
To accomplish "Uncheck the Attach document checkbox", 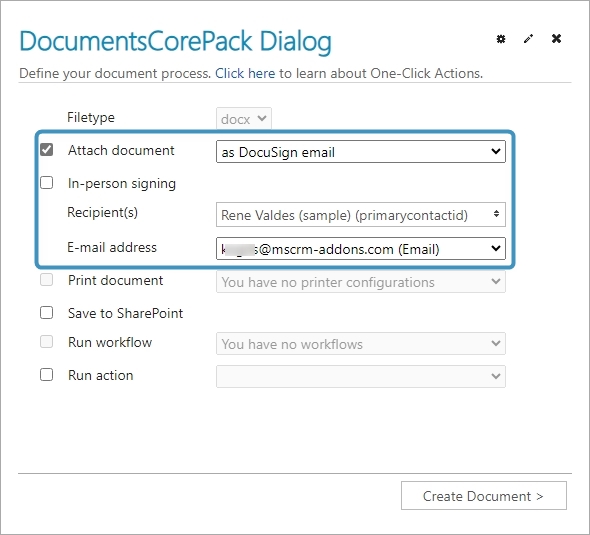I will 47,149.
